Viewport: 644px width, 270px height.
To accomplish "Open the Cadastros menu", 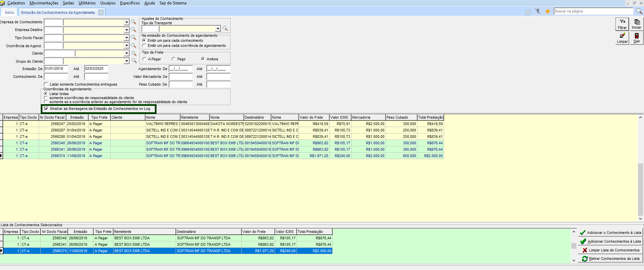I will 16,3.
